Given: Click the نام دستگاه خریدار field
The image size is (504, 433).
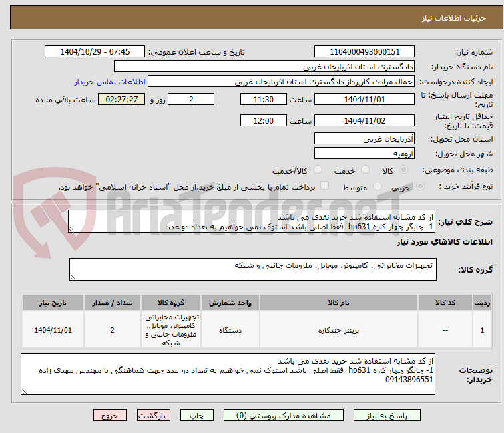Looking at the screenshot, I should (264, 67).
